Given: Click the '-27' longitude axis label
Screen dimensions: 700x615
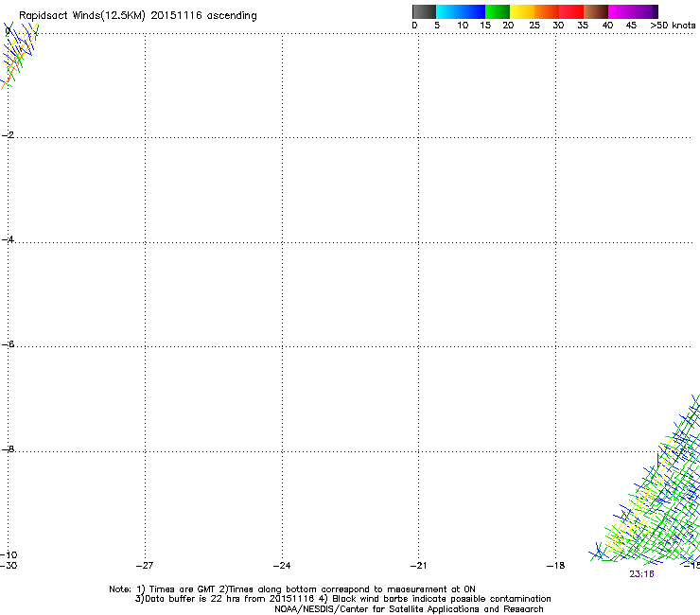Looking at the screenshot, I should pyautogui.click(x=145, y=566).
